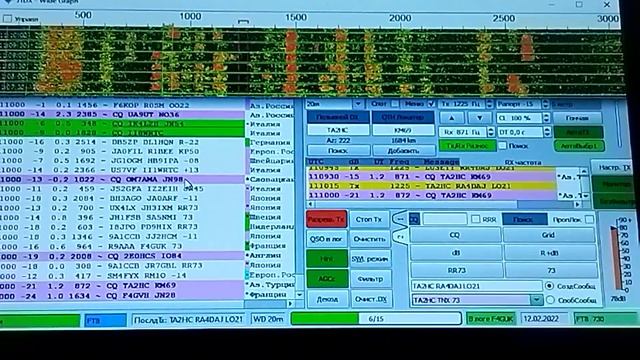640x360 pixels.
Task: Toggle the Поиск checkbox beside Tx/Rx Разнес
Action: coord(503,146)
